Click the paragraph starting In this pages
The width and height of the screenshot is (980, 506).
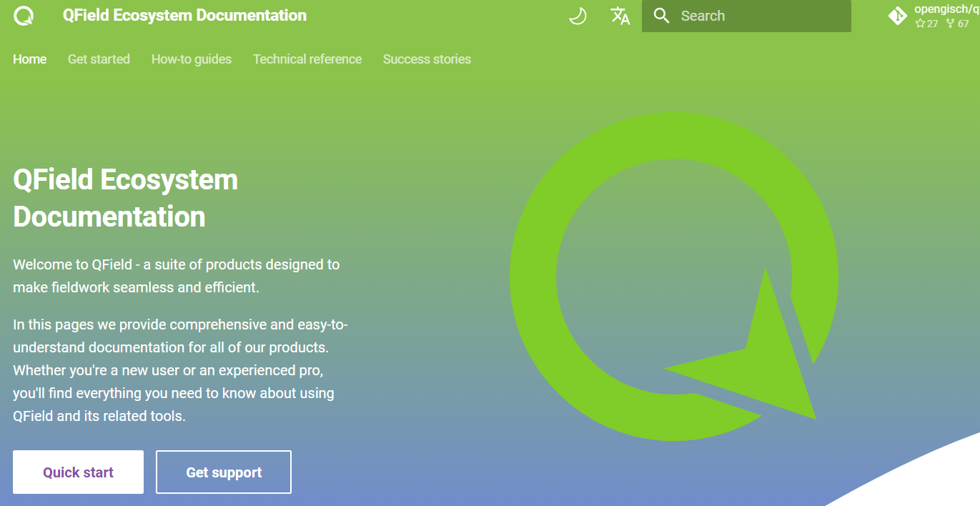pyautogui.click(x=180, y=370)
